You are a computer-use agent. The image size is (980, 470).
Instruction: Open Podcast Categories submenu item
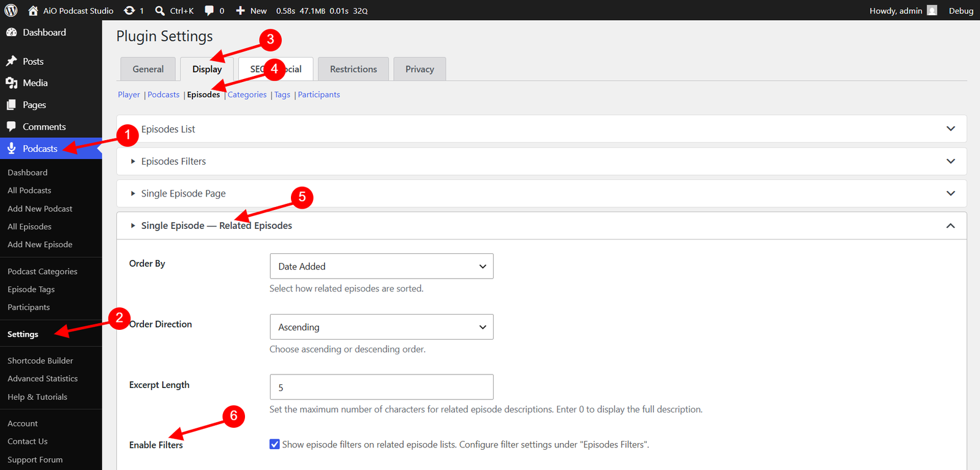42,272
